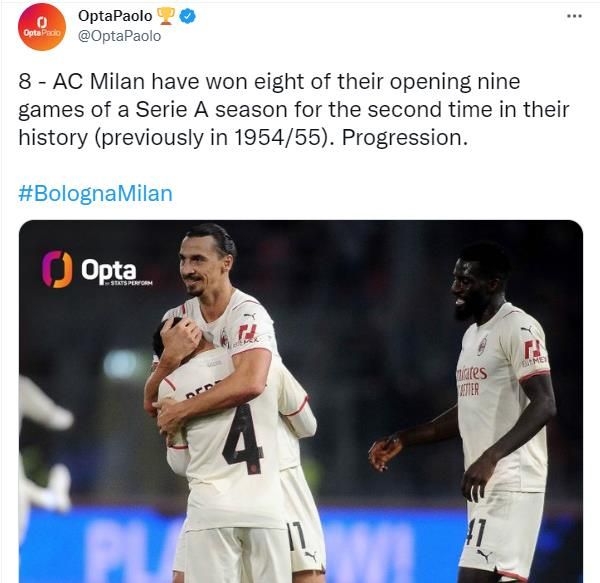Click the Opta wordmark in the photo
This screenshot has width=600, height=583.
(109, 270)
